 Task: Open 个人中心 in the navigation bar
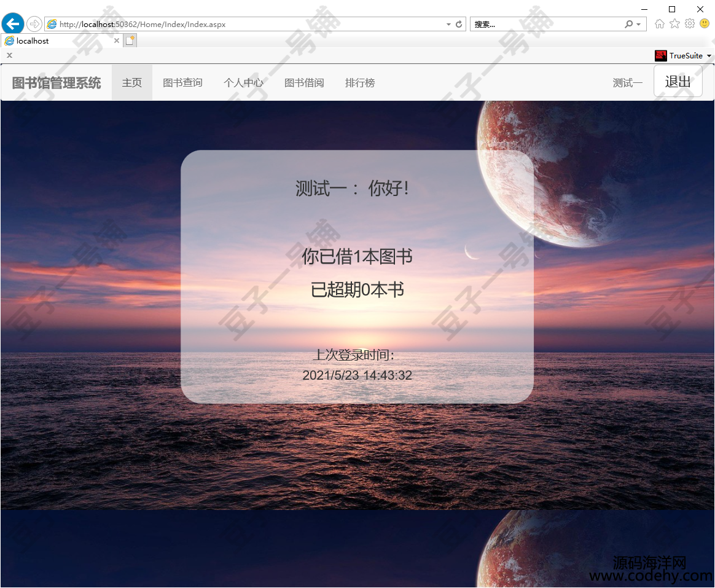click(243, 82)
